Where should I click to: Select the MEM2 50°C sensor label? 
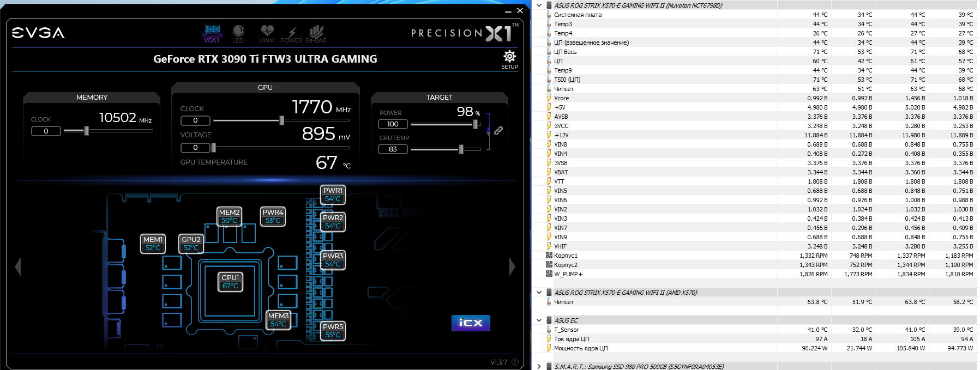(x=229, y=216)
